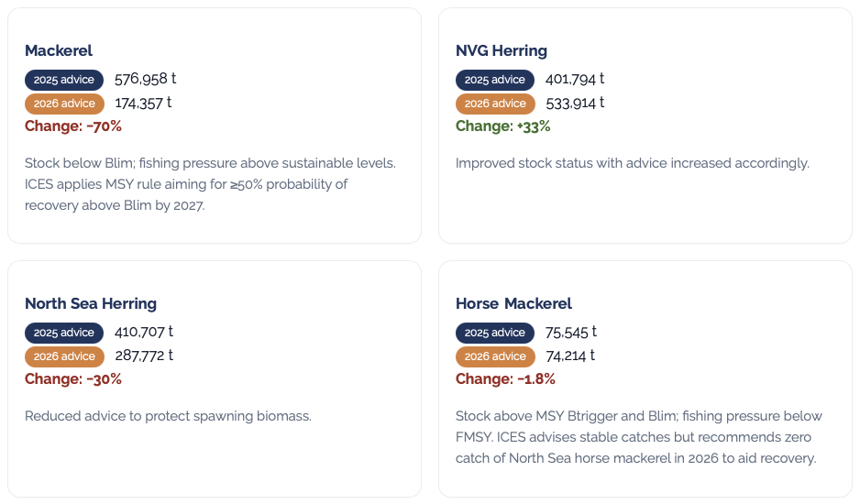
Task: Click the Change: -1.8% label
Action: (x=505, y=379)
